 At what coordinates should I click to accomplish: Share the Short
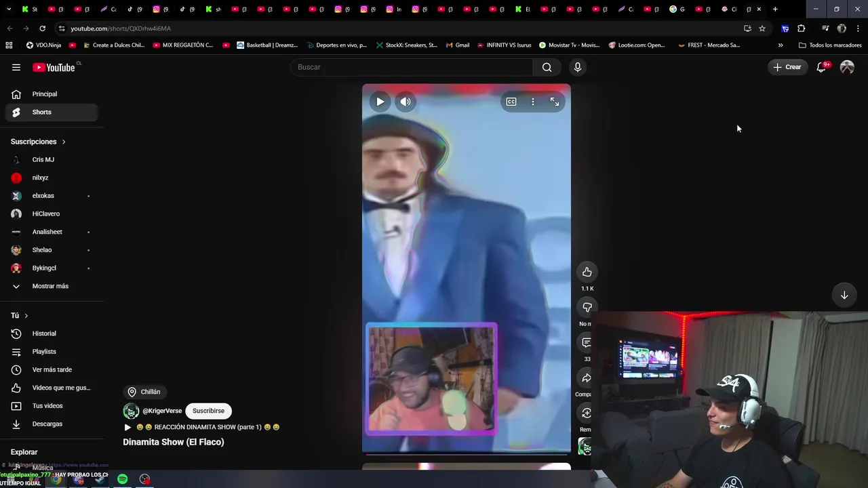pyautogui.click(x=586, y=378)
